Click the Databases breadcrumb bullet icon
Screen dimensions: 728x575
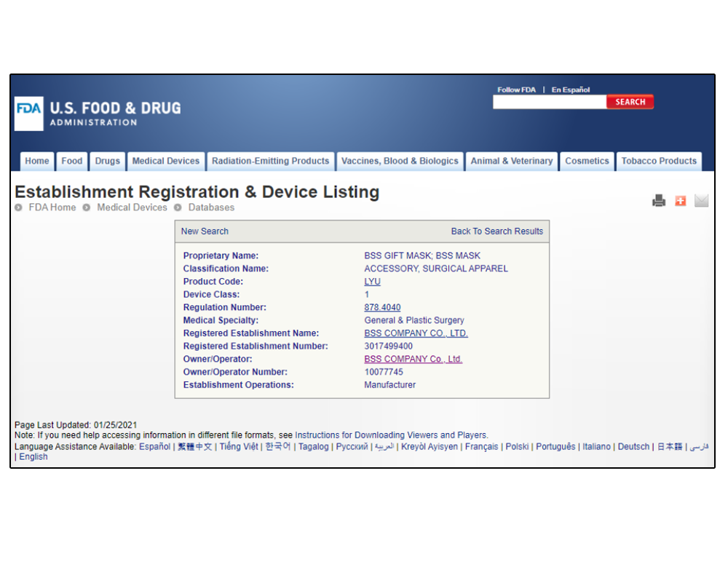click(x=178, y=207)
